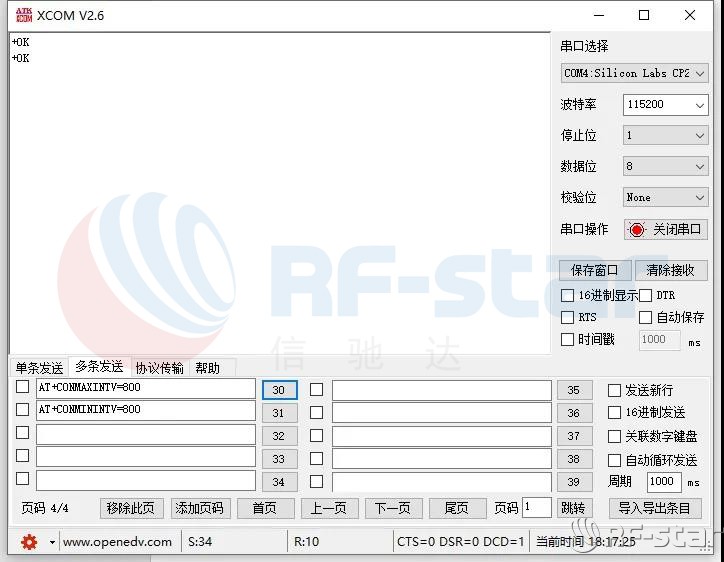
Task: Click the receive text area
Action: 280,193
